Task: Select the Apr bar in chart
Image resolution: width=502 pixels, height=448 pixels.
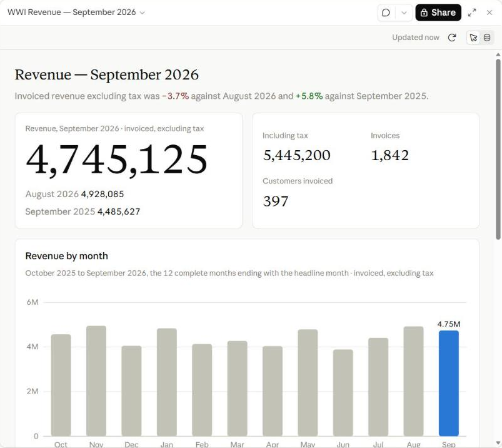Action: point(273,391)
